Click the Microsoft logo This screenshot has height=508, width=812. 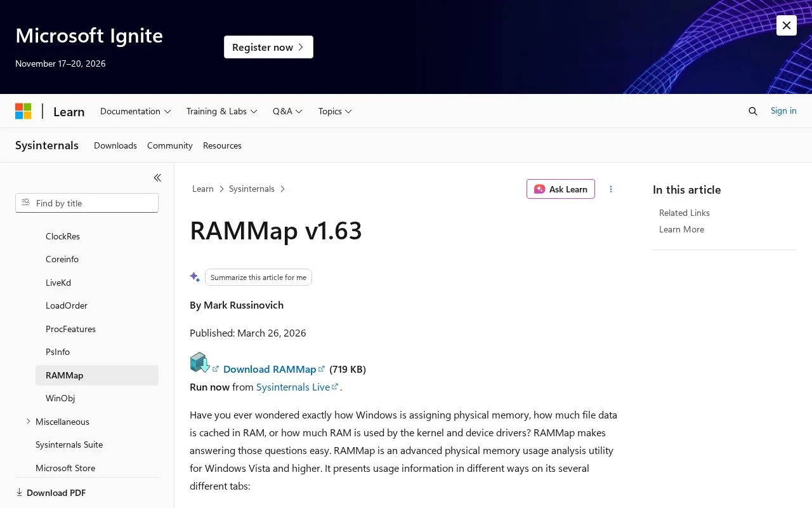point(23,111)
